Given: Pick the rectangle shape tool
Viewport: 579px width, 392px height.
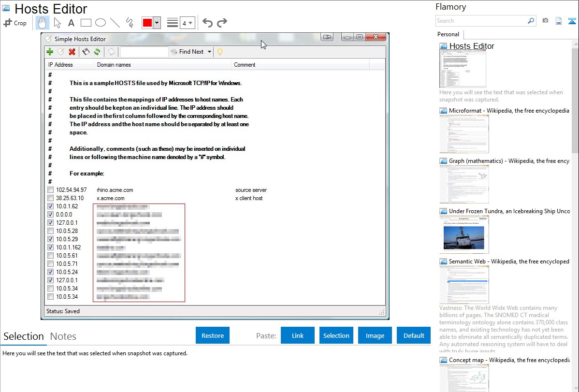Looking at the screenshot, I should pyautogui.click(x=86, y=23).
